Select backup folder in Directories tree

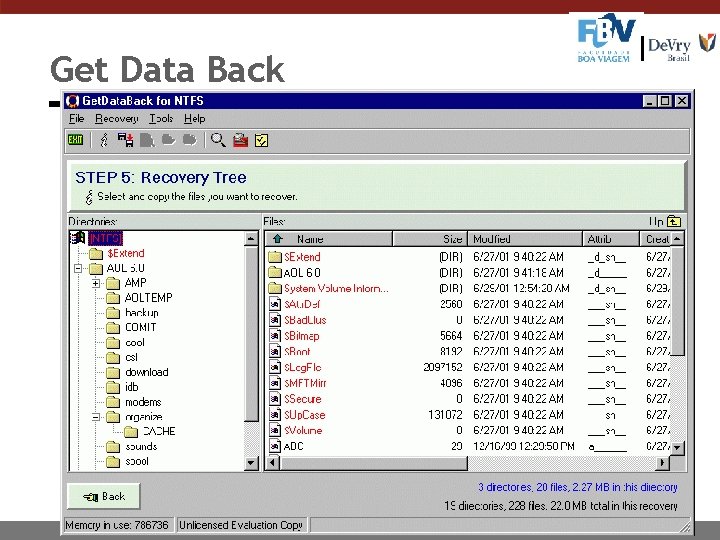point(142,313)
